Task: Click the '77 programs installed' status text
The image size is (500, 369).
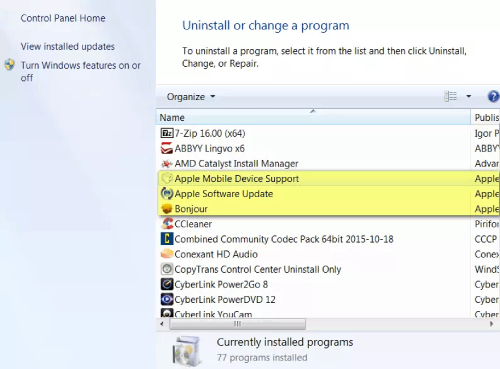Action: tap(262, 358)
